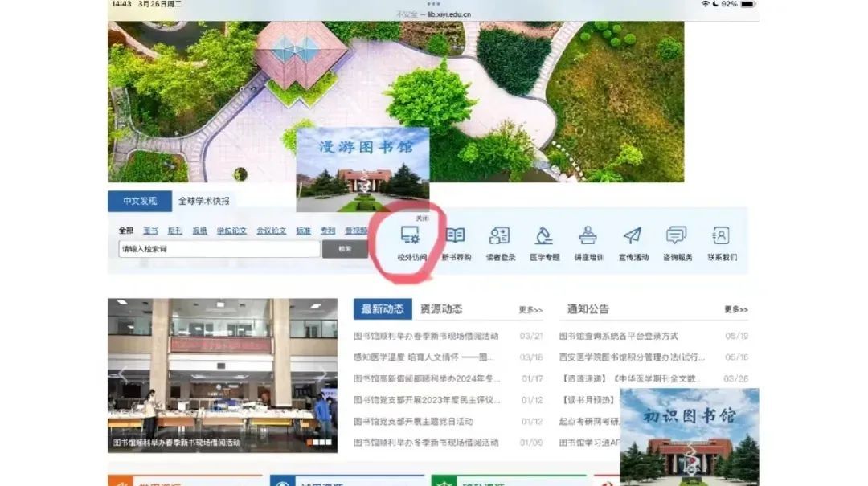Expand 更多>> next to 资源动态
The height and width of the screenshot is (486, 868).
[530, 310]
